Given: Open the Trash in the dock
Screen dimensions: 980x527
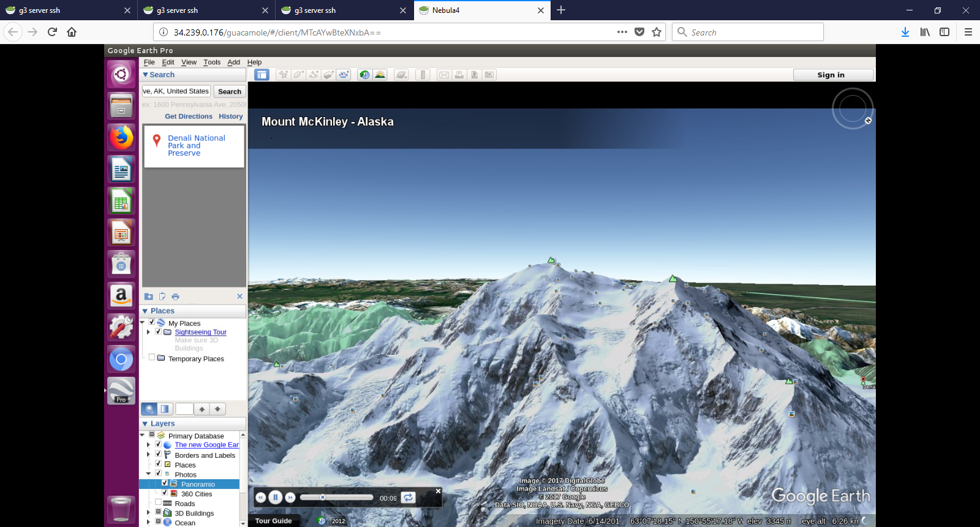Looking at the screenshot, I should pyautogui.click(x=121, y=509).
